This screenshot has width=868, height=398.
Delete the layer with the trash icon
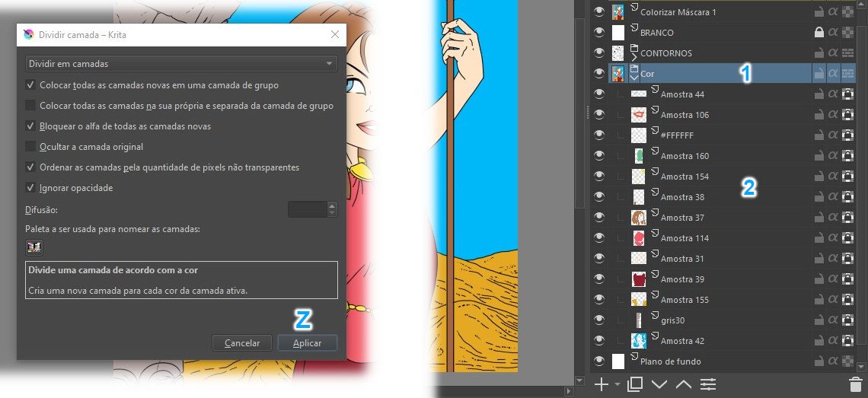(x=855, y=384)
